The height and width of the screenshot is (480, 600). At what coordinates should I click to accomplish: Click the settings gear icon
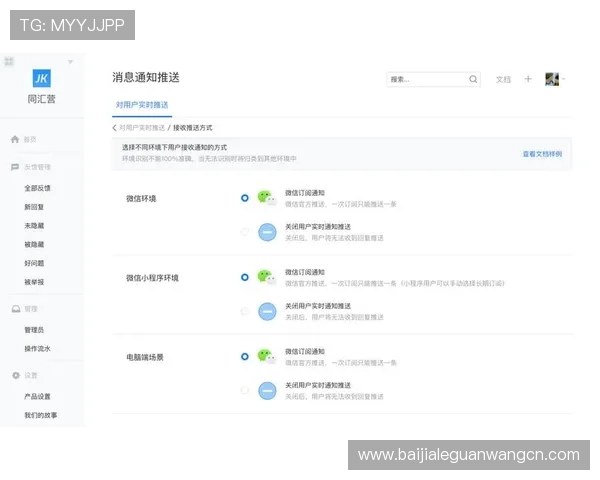[x=16, y=375]
